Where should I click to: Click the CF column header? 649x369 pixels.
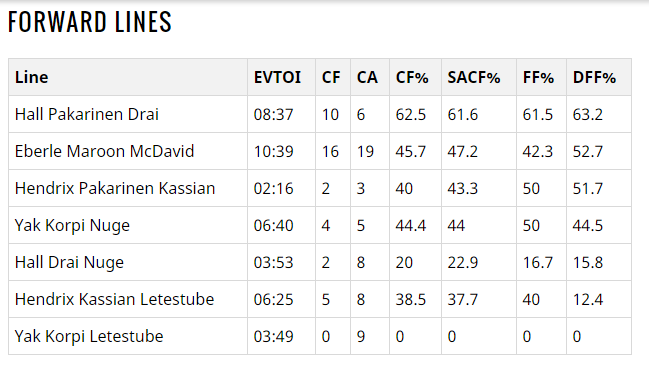(333, 77)
